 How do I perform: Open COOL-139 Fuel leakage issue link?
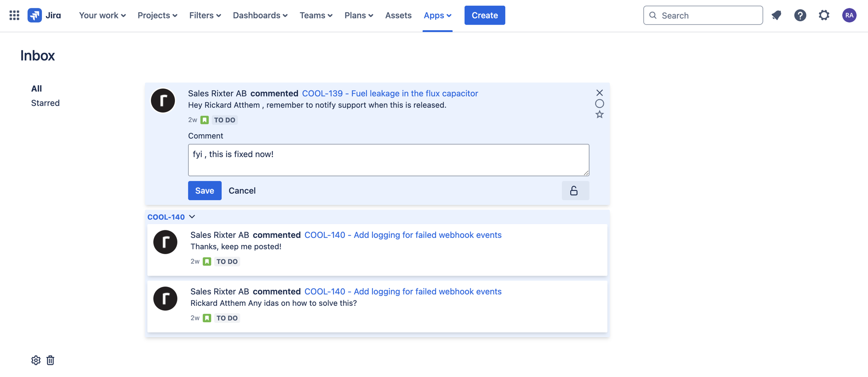(390, 93)
